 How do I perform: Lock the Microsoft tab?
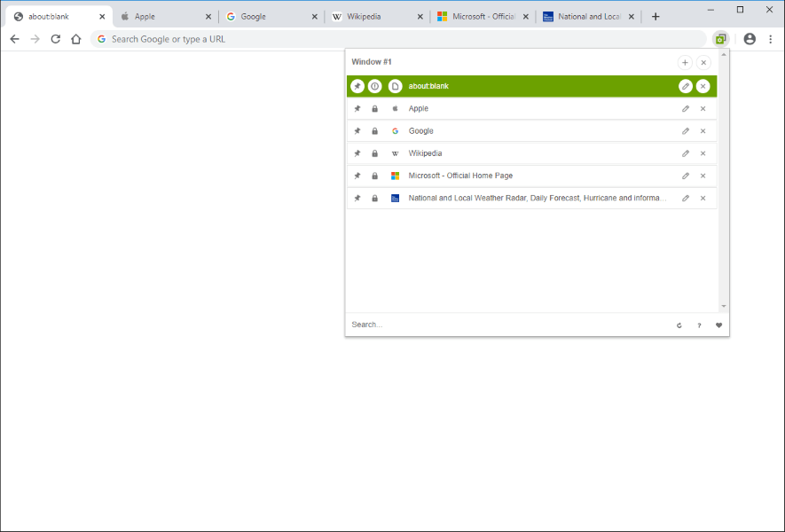(x=374, y=176)
